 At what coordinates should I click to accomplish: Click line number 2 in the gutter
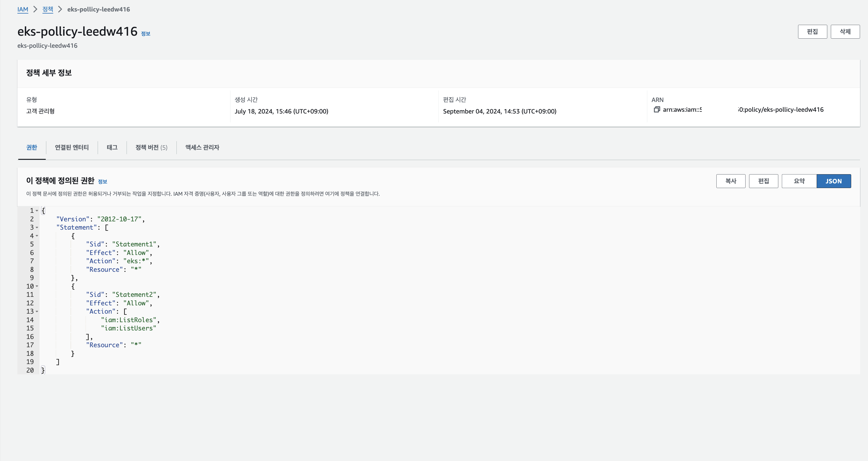[32, 219]
